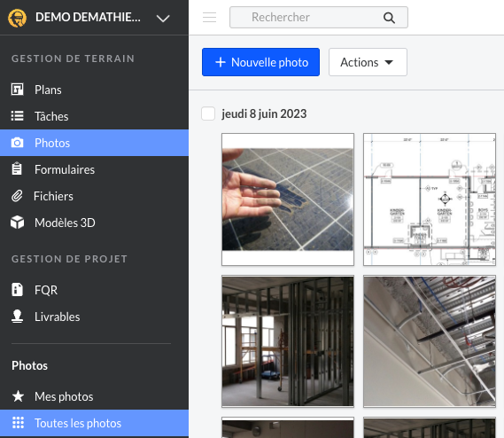Click the Tâches list icon
The image size is (504, 438).
point(18,116)
